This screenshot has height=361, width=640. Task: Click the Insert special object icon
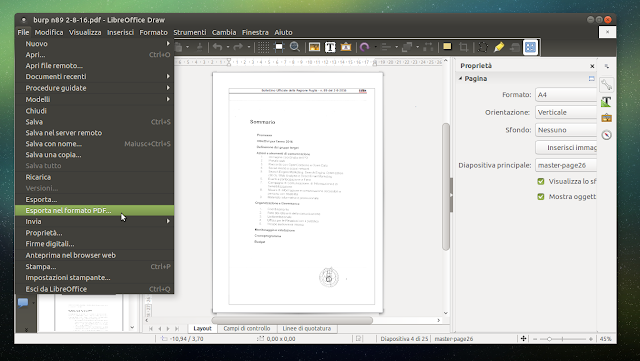[x=346, y=47]
